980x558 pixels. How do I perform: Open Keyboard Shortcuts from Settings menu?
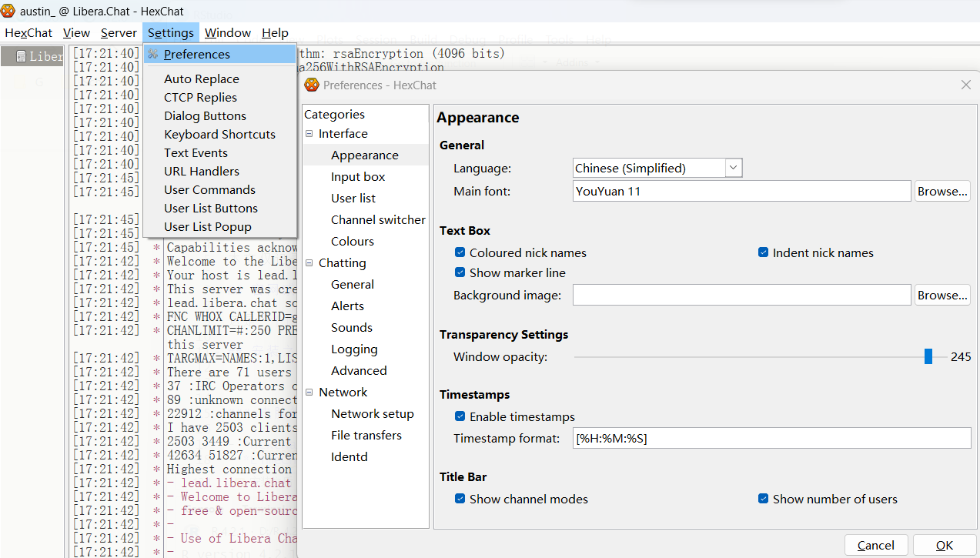219,134
